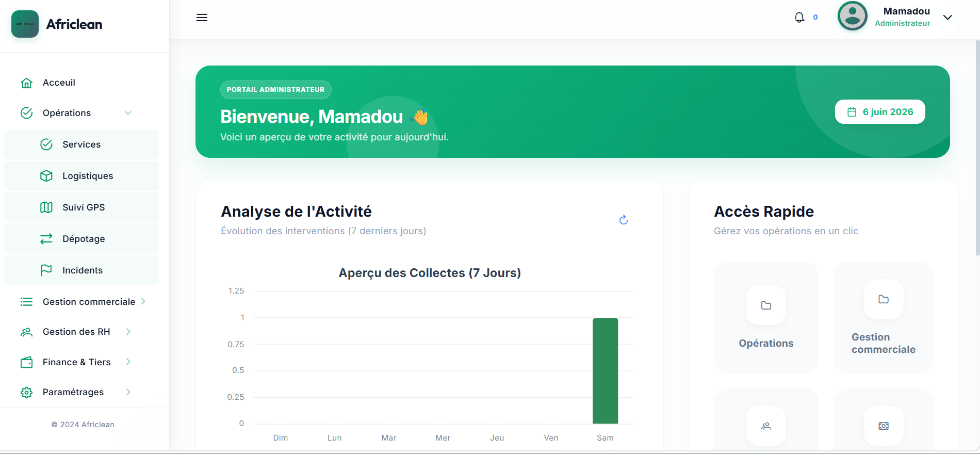Click the Mar axis label
The width and height of the screenshot is (980, 454).
point(389,438)
